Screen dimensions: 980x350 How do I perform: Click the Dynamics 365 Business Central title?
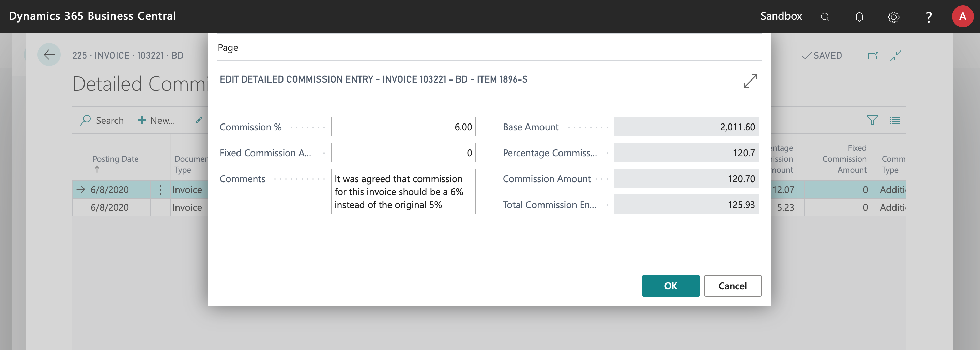coord(92,16)
